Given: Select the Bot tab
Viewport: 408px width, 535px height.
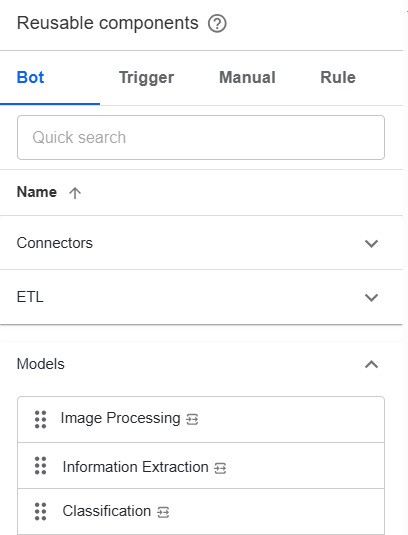Looking at the screenshot, I should point(30,77).
